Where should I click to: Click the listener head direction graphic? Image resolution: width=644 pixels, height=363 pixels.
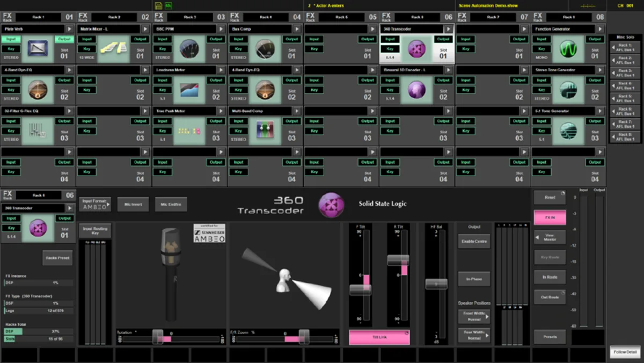287,278
